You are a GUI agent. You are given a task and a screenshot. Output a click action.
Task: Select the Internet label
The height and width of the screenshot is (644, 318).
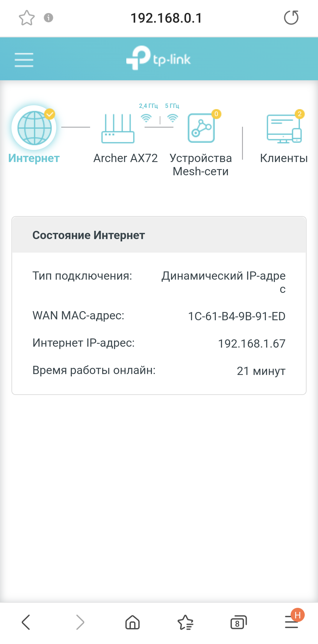34,158
